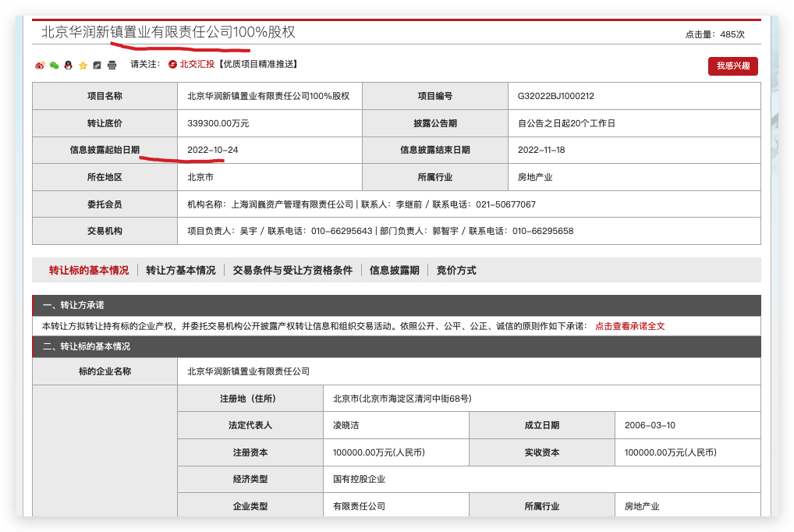
Task: Switch to 转让方基本情况 tab
Action: pyautogui.click(x=181, y=270)
